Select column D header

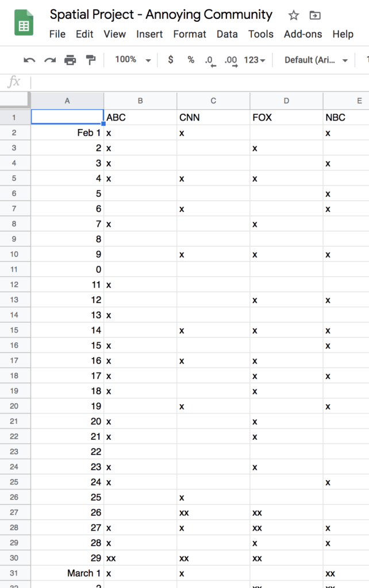286,100
